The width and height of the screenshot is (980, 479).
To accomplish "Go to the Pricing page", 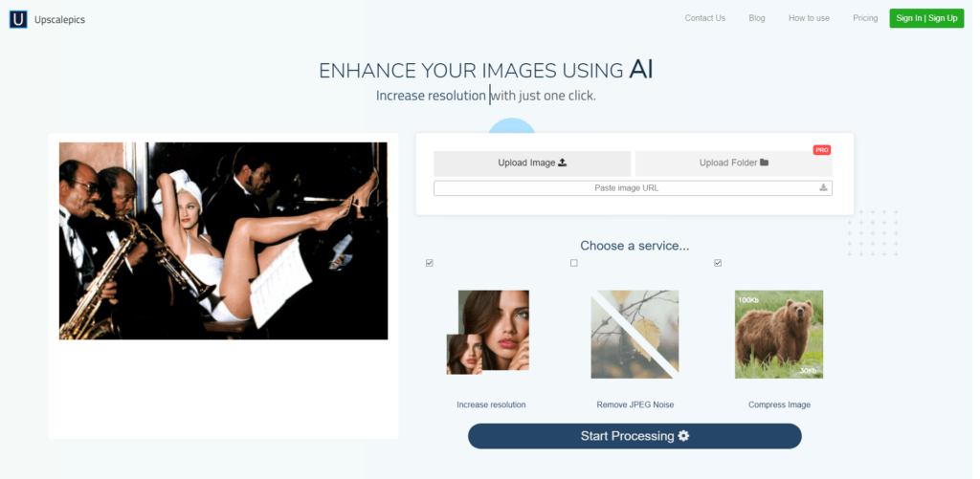I will [x=865, y=18].
